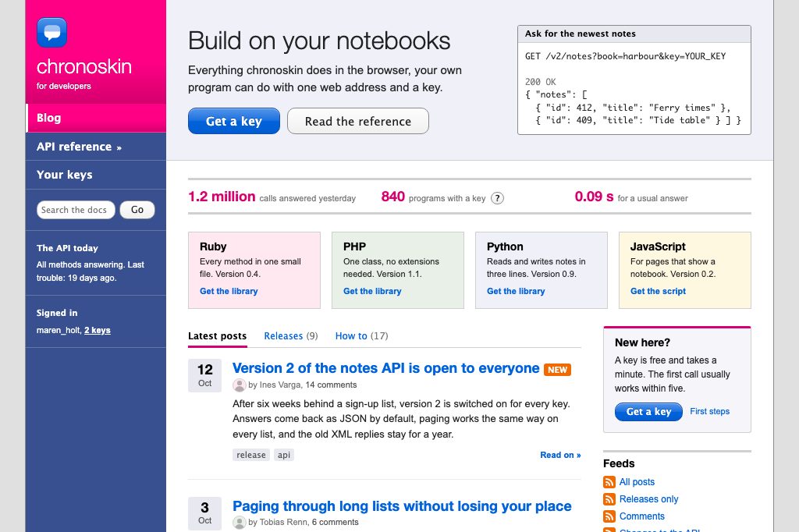Click the 'New here?' heading
799x532 pixels.
[x=642, y=342]
